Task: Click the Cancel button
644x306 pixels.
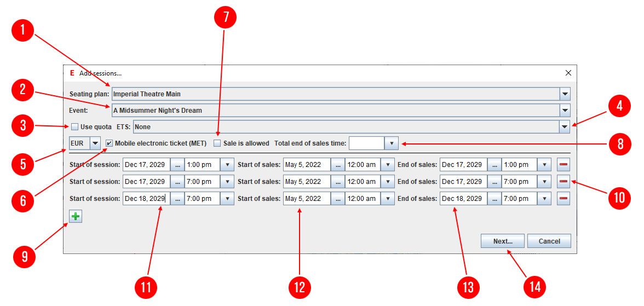Action: pos(549,241)
